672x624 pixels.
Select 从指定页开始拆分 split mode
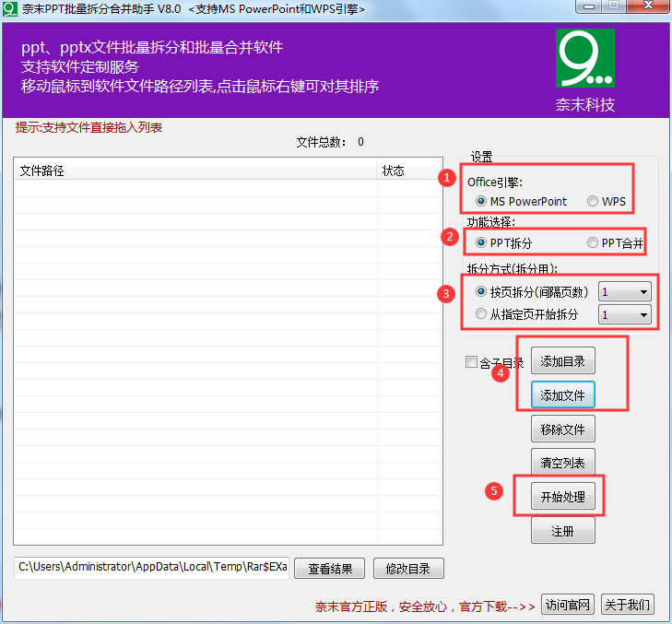click(x=481, y=314)
